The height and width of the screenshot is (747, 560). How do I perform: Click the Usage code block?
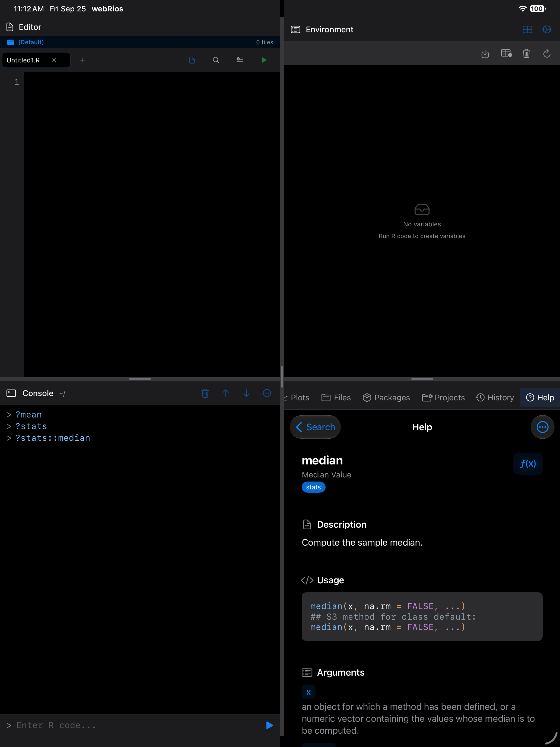[x=422, y=616]
